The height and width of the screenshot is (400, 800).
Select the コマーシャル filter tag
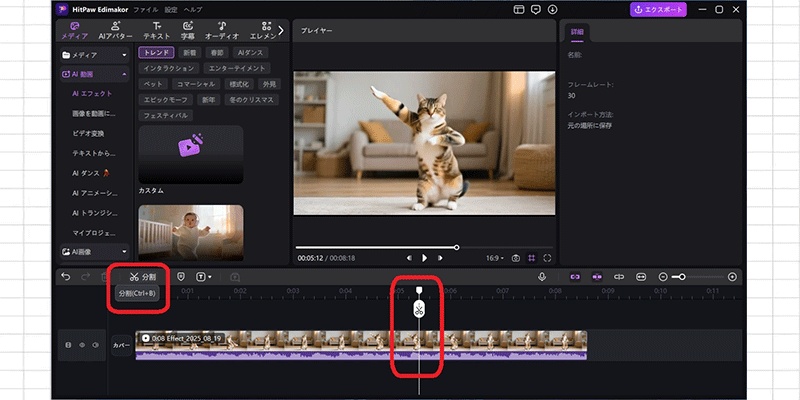(x=196, y=84)
